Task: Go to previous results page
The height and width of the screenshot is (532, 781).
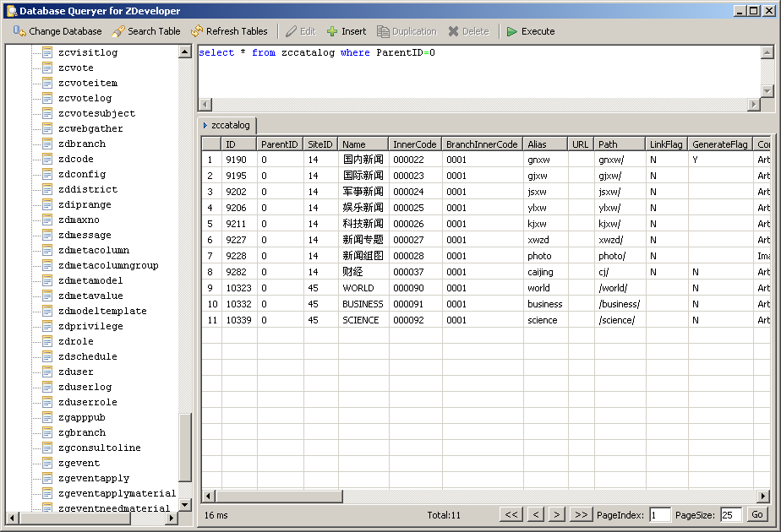Action: pyautogui.click(x=535, y=514)
